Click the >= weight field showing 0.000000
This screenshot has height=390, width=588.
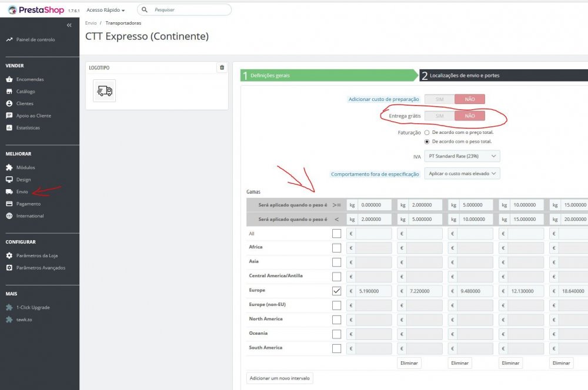tap(375, 205)
